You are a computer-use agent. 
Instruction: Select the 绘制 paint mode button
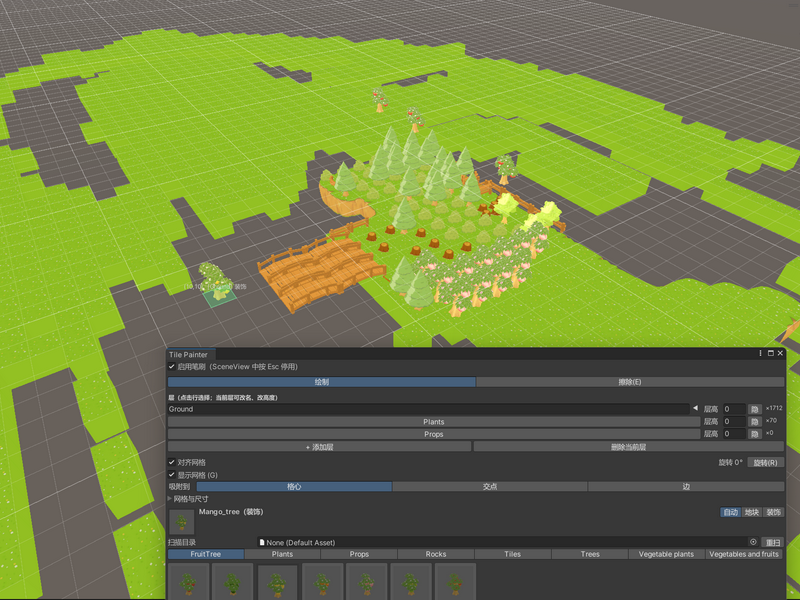pyautogui.click(x=321, y=382)
